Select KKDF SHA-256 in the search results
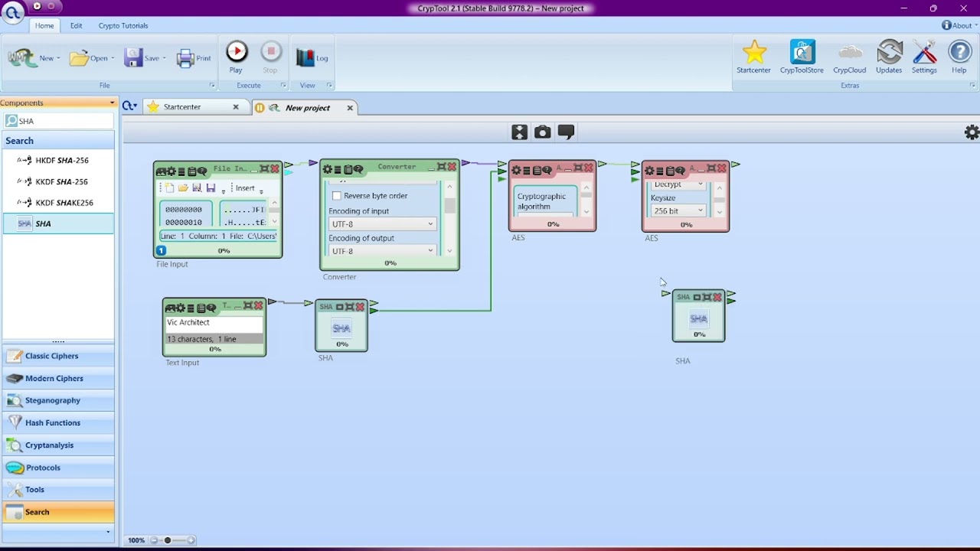Viewport: 980px width, 551px height. [58, 181]
